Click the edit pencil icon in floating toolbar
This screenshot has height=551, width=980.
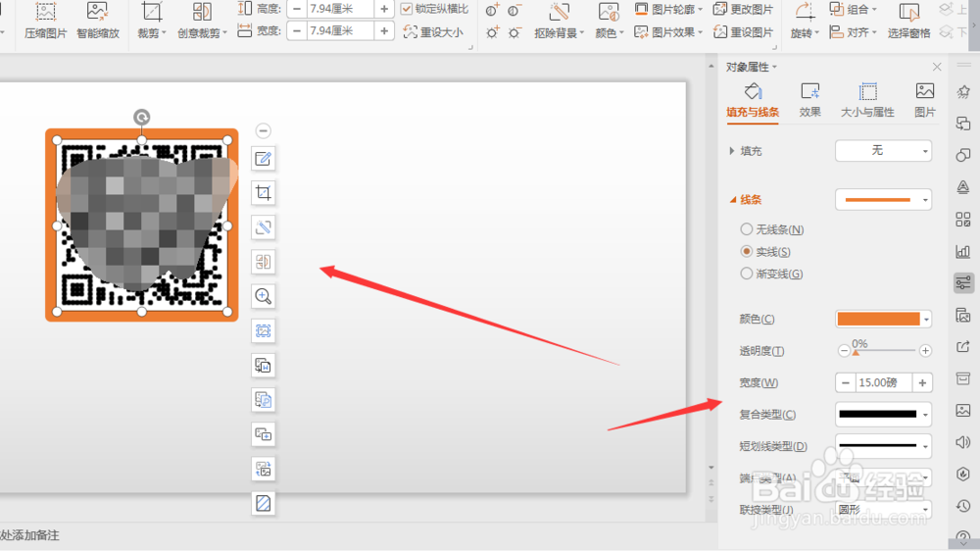tap(263, 159)
